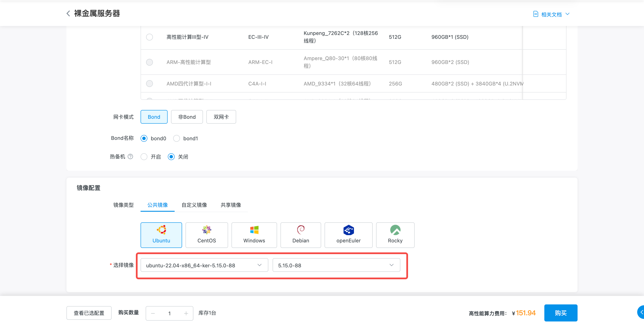Click the 热备机 help question icon
Viewport: 644px width, 330px height.
coord(130,156)
